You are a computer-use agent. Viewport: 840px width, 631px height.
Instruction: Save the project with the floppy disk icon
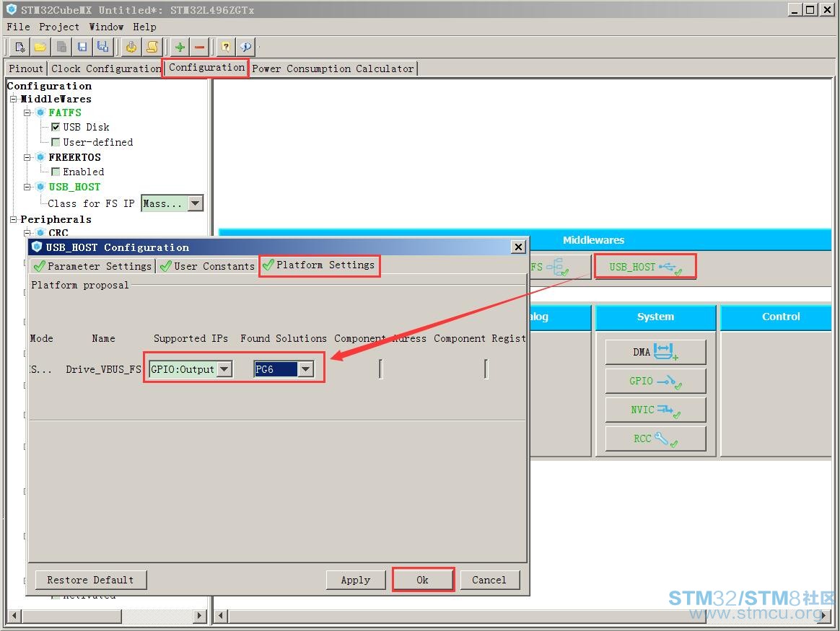point(82,47)
